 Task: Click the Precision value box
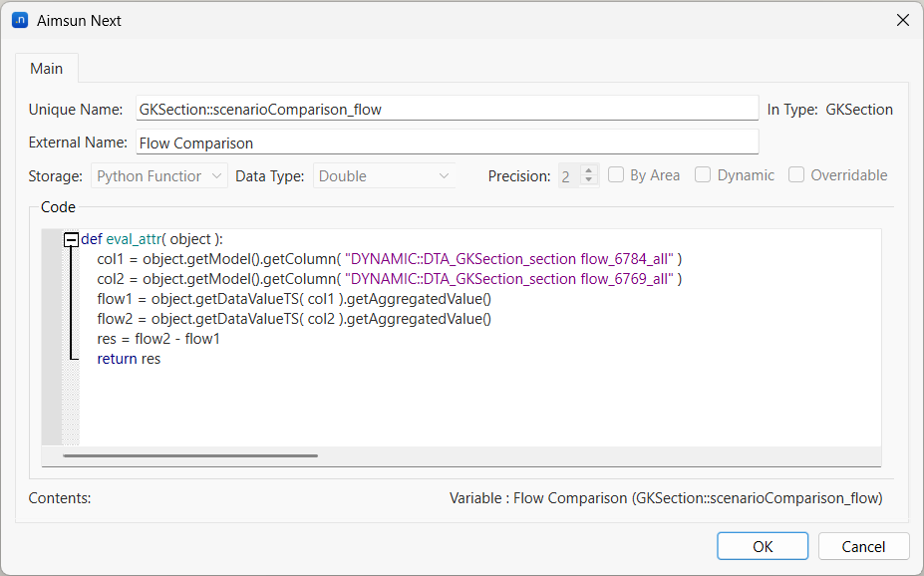(568, 176)
